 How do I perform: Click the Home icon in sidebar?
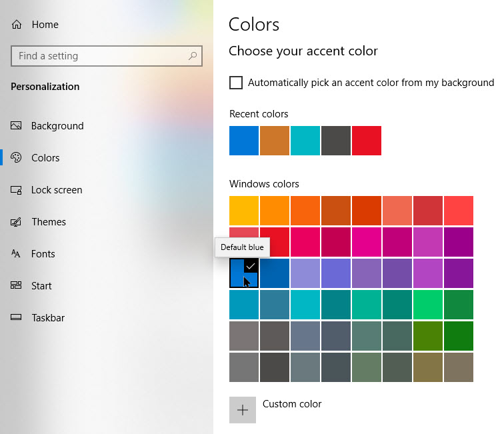[x=17, y=25]
